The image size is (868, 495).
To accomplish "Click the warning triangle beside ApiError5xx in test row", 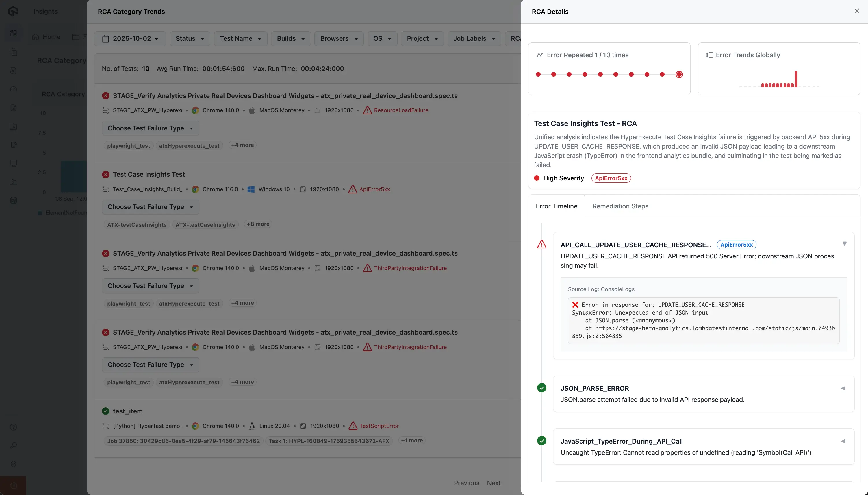I will (x=353, y=189).
